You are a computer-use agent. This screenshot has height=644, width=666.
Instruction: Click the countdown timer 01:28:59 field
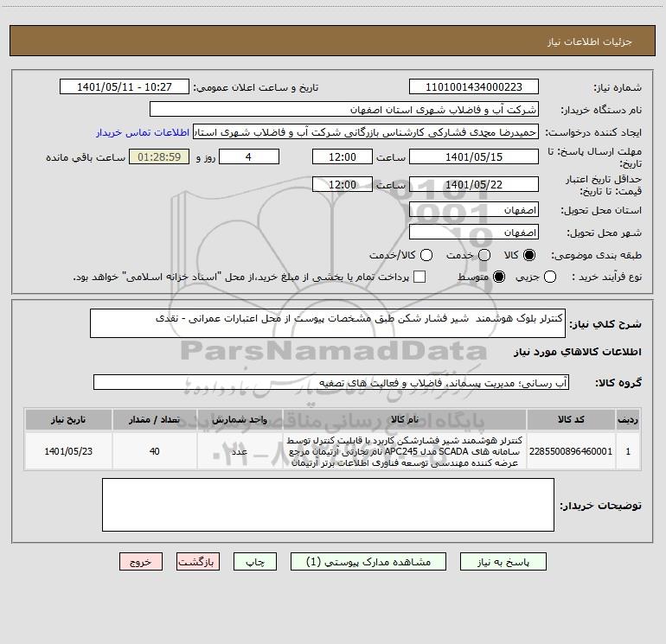(159, 156)
